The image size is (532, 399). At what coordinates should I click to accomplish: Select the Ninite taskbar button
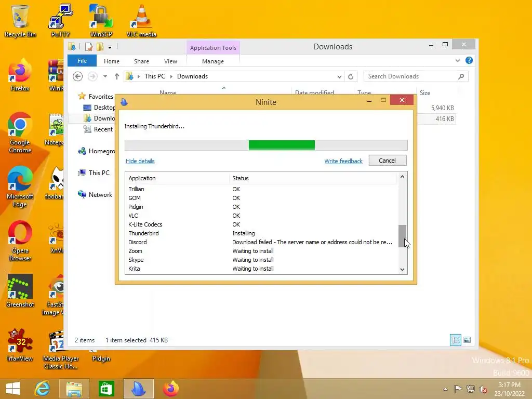pos(138,389)
